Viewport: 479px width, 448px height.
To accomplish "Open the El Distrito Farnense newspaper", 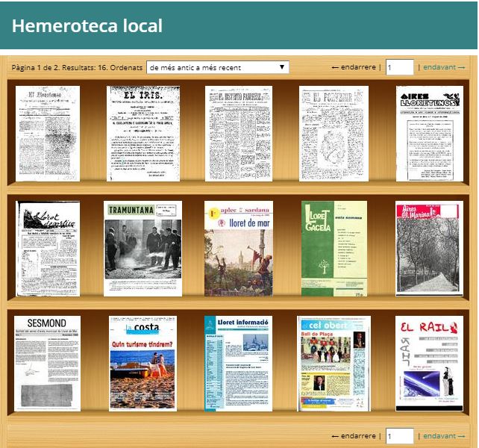I will click(x=238, y=133).
